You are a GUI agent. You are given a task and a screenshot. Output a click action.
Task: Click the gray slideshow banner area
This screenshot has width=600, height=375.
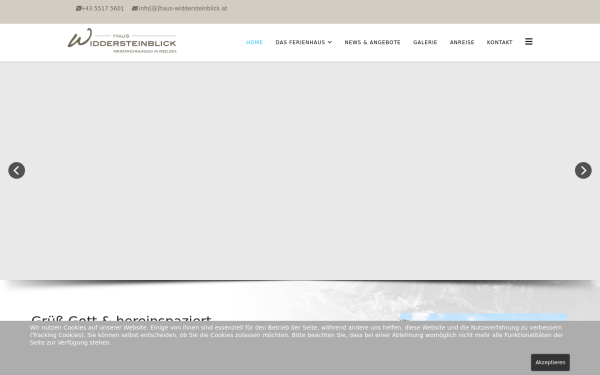300,170
